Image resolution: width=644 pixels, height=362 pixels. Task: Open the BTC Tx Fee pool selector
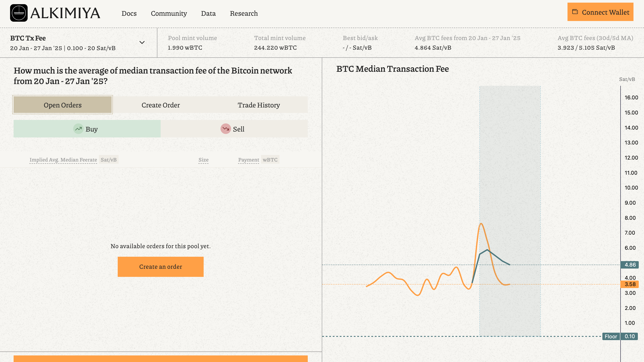tap(62, 43)
